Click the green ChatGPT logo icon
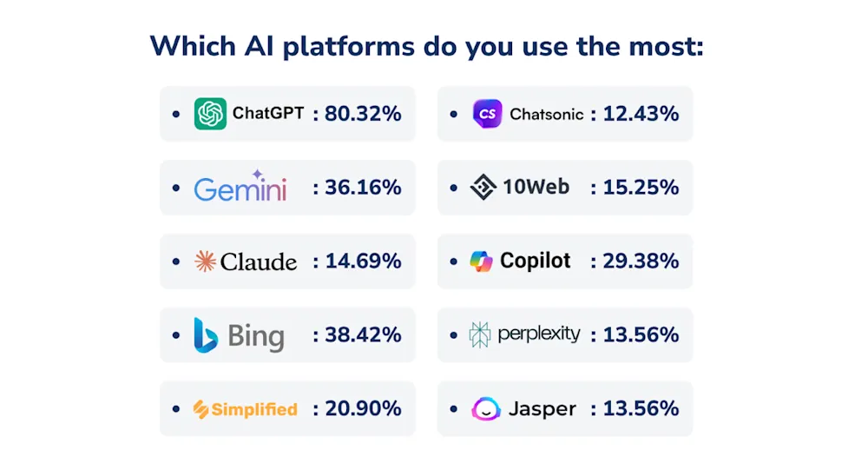 (210, 114)
